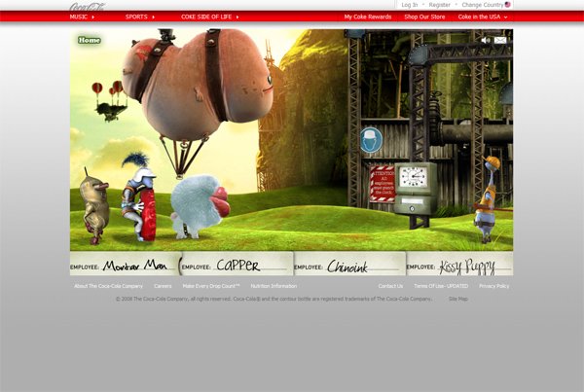Viewport: 584px width, 392px height.
Task: Select the Mortar Man employee card
Action: click(126, 264)
